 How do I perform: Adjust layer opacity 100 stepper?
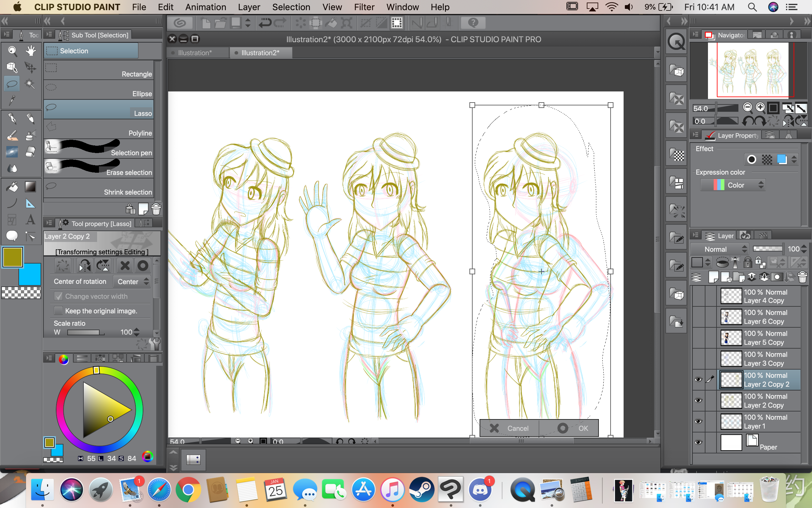pos(804,249)
